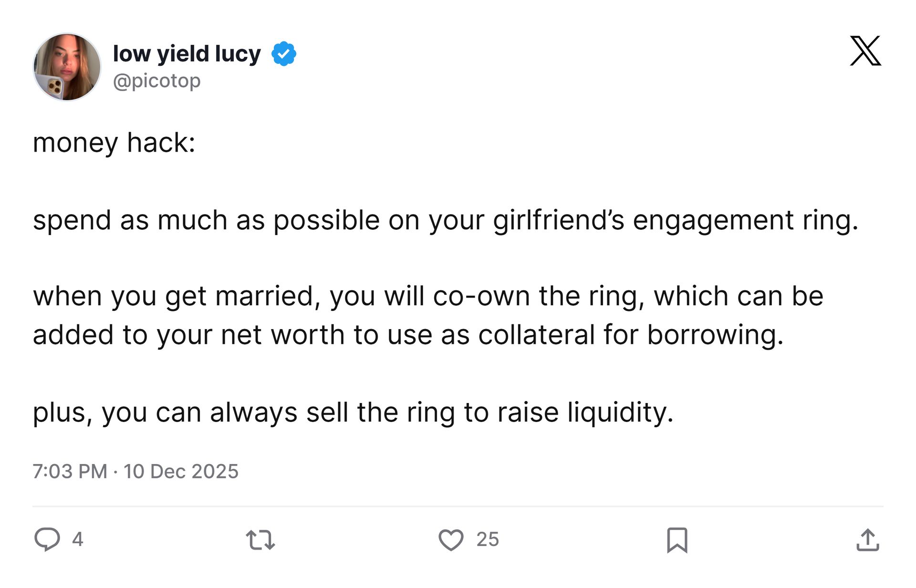Open low yield lucy's profile picture

(x=67, y=67)
